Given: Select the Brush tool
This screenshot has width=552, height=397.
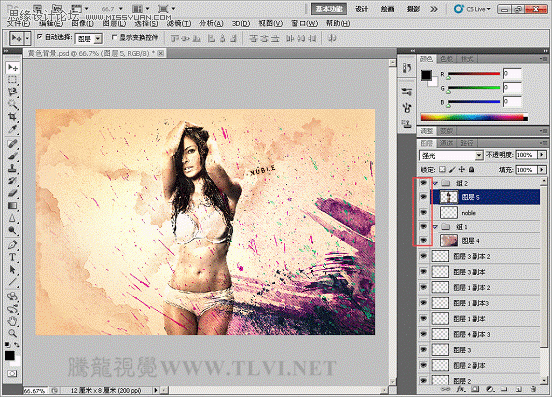Looking at the screenshot, I should click(13, 156).
